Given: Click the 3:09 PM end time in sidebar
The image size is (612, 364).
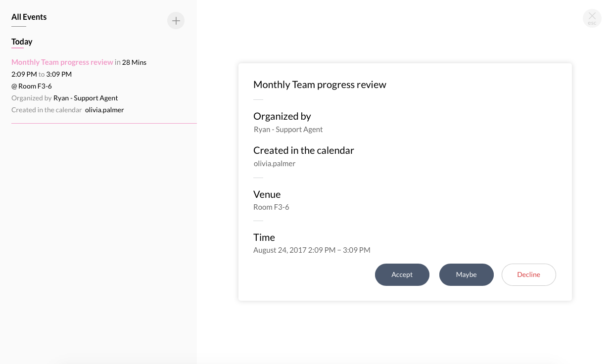Looking at the screenshot, I should pos(59,74).
